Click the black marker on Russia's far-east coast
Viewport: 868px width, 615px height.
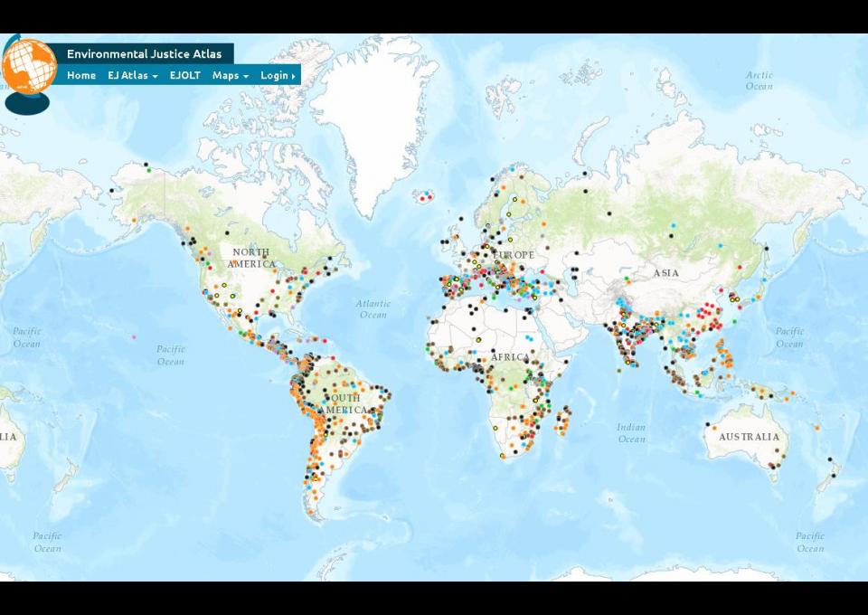pyautogui.click(x=766, y=247)
